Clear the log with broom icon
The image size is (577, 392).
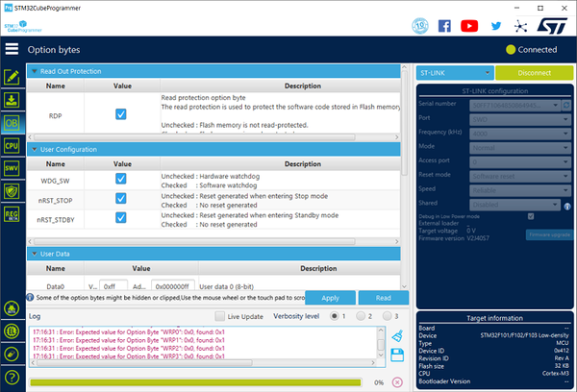coord(397,336)
